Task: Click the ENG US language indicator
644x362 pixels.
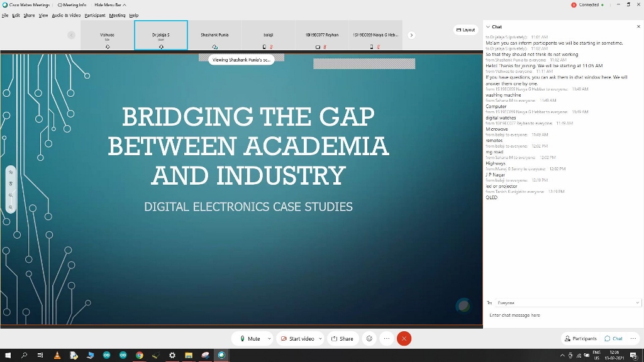Action: click(596, 356)
